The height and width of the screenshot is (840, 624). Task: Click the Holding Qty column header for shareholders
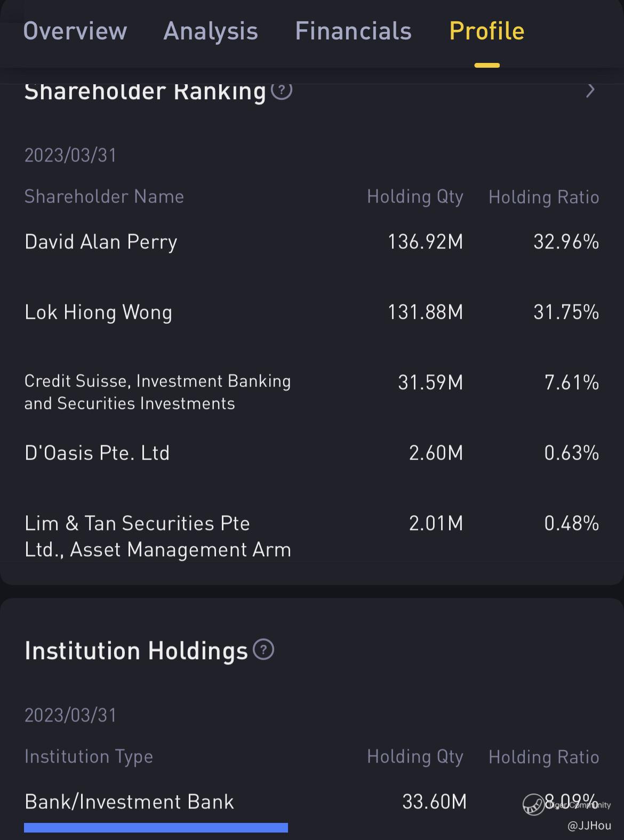point(415,197)
